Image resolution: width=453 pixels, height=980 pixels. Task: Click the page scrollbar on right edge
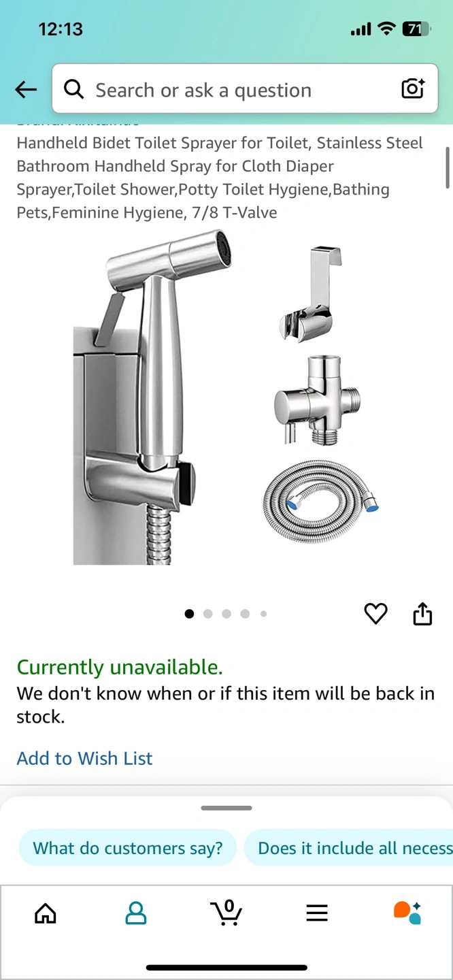pyautogui.click(x=448, y=167)
